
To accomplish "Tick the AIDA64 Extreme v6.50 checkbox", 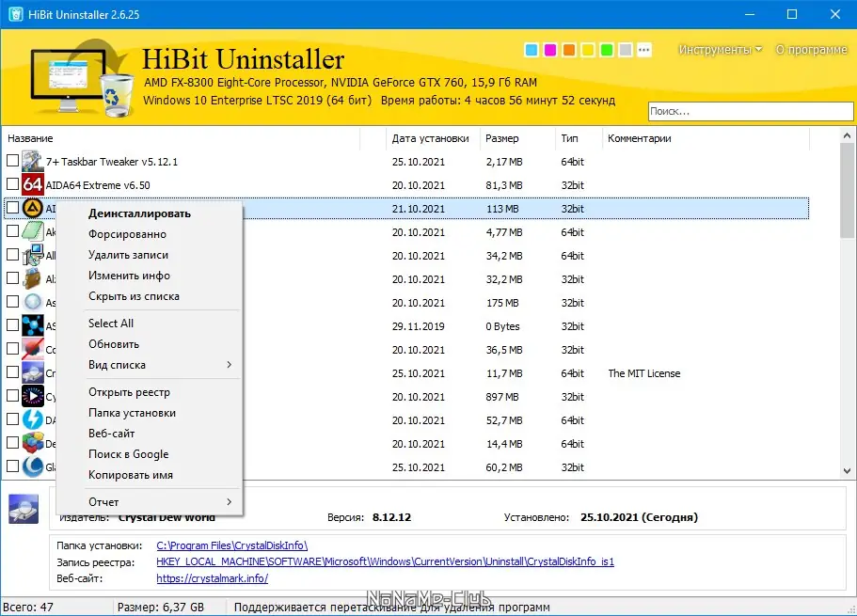I will tap(12, 184).
